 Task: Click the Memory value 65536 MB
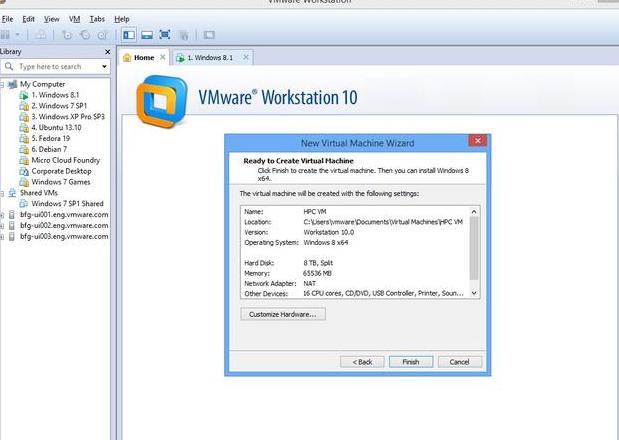coord(317,273)
